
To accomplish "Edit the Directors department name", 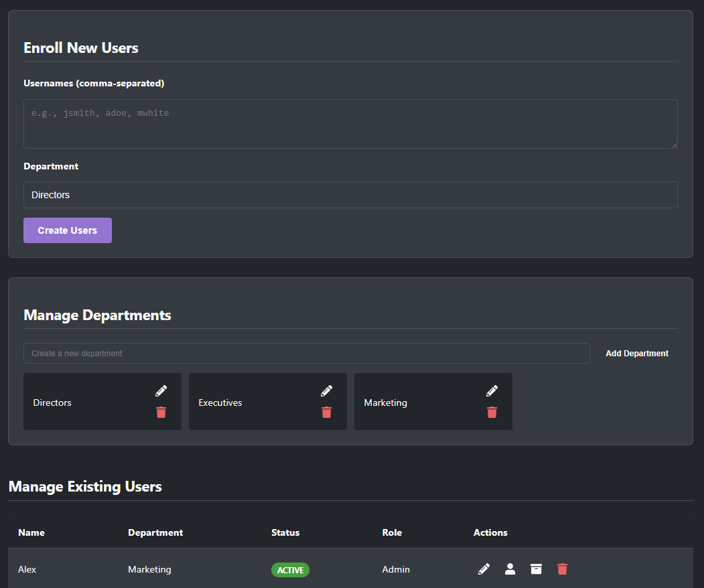I will [161, 391].
